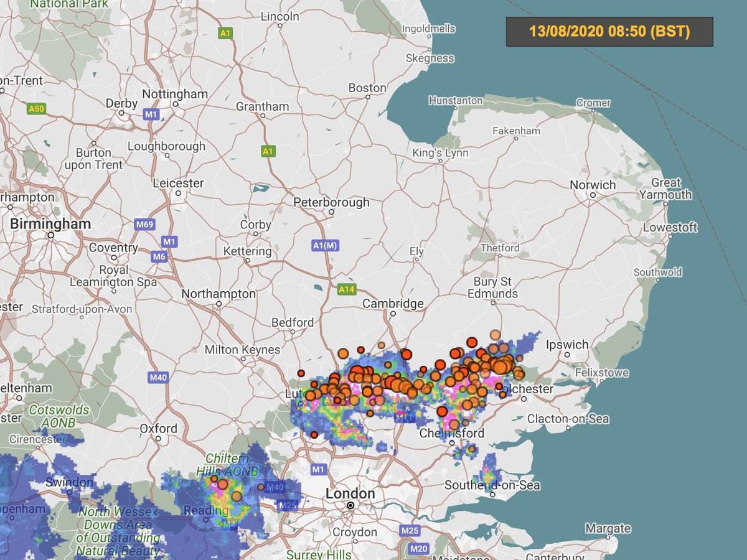Click the Corby label
Screen dimensions: 747x560
[256, 225]
